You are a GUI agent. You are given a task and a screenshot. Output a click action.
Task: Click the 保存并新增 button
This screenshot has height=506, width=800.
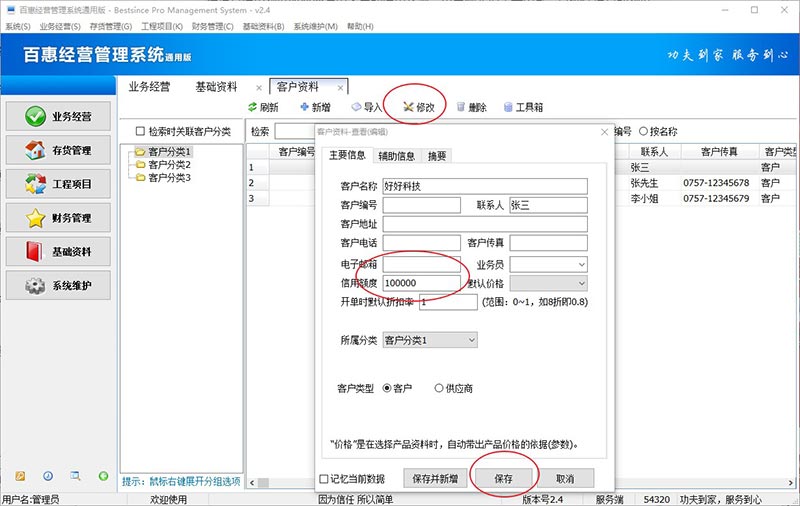tap(435, 478)
